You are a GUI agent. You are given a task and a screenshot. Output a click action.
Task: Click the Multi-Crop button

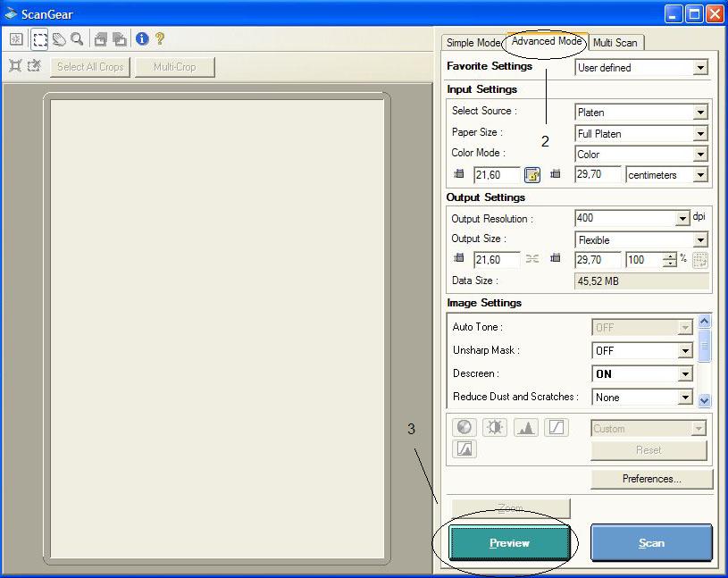(x=174, y=67)
